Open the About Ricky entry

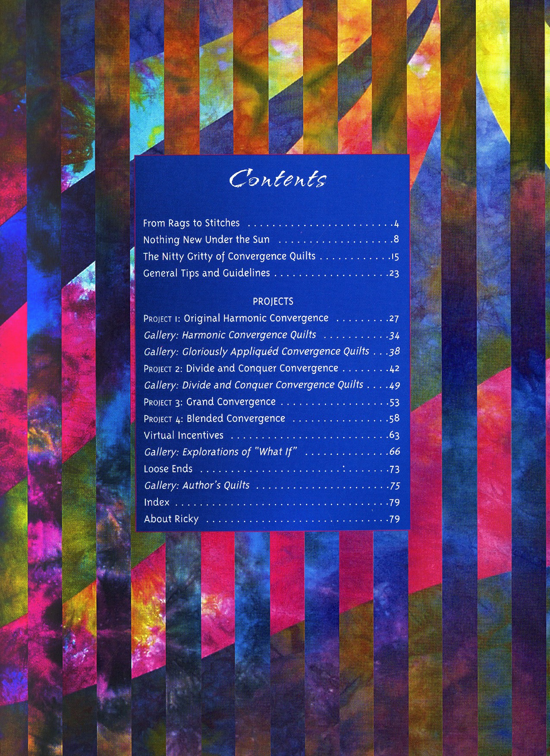point(171,519)
